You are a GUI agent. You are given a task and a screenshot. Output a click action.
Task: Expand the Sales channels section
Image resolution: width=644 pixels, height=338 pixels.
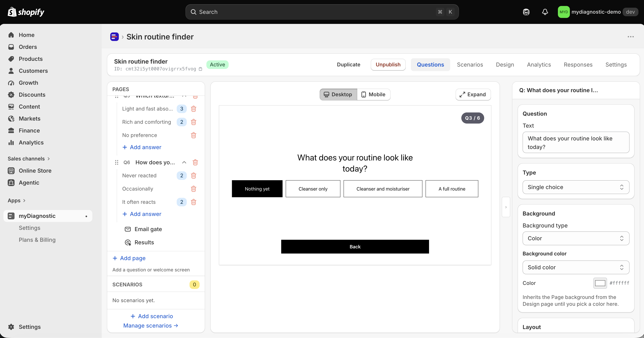tap(29, 159)
